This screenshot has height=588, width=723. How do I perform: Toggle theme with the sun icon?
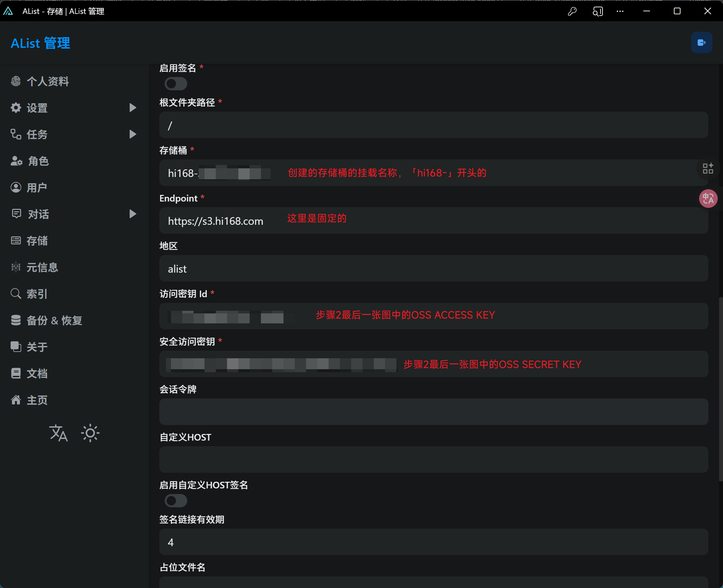(90, 433)
